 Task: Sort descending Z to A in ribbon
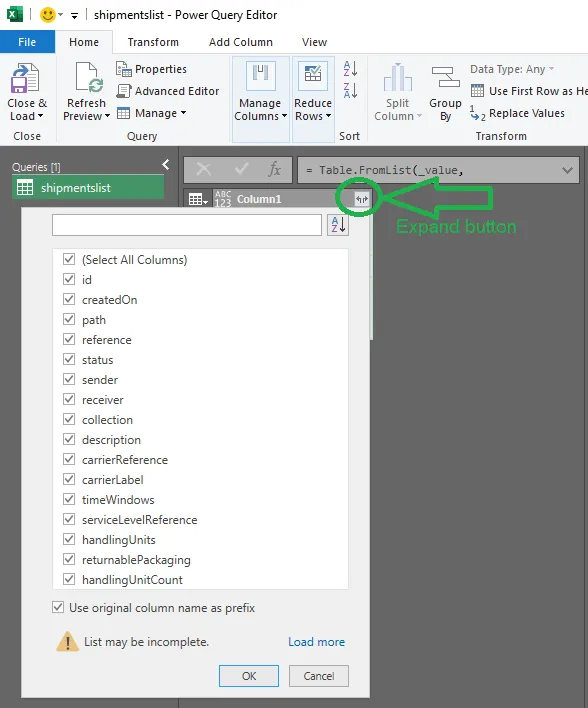tap(350, 91)
